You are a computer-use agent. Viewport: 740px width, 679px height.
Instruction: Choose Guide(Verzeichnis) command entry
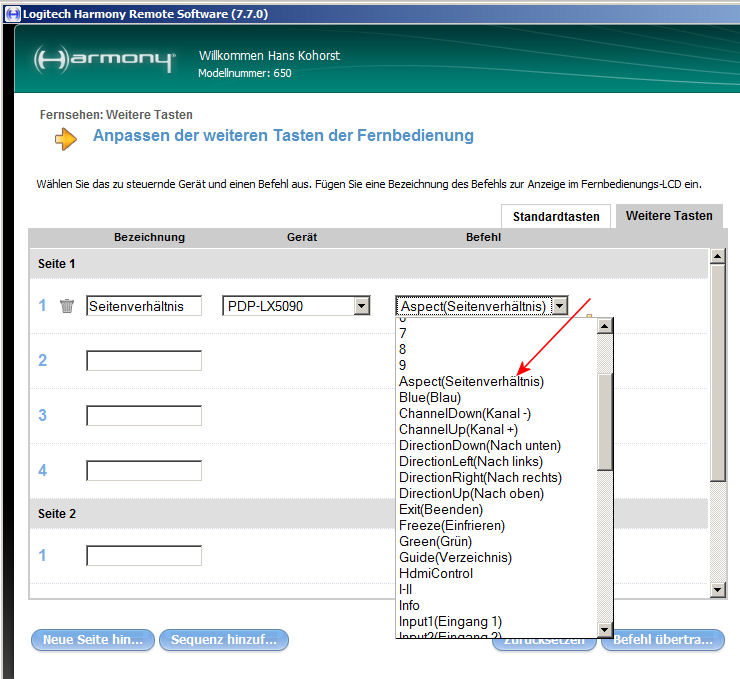coord(454,557)
